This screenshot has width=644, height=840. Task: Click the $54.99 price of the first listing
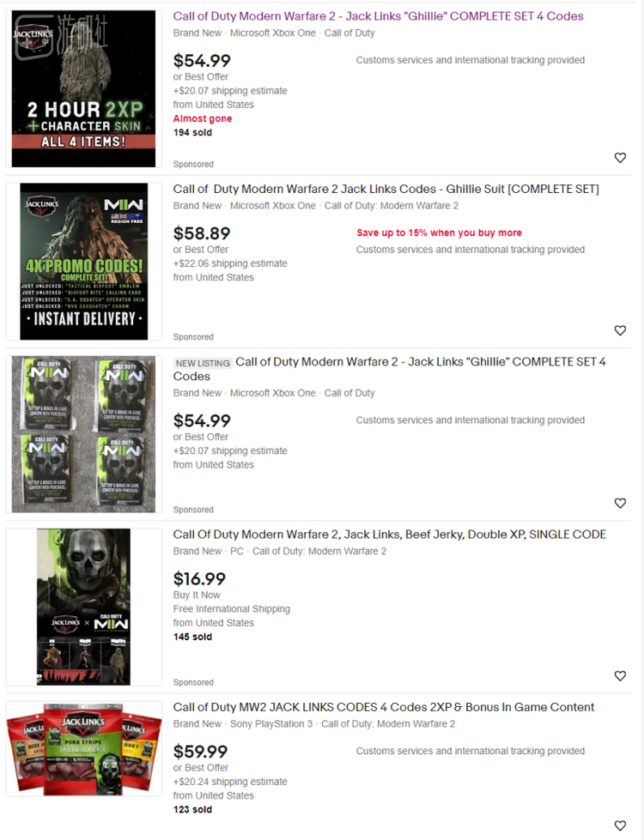click(202, 61)
